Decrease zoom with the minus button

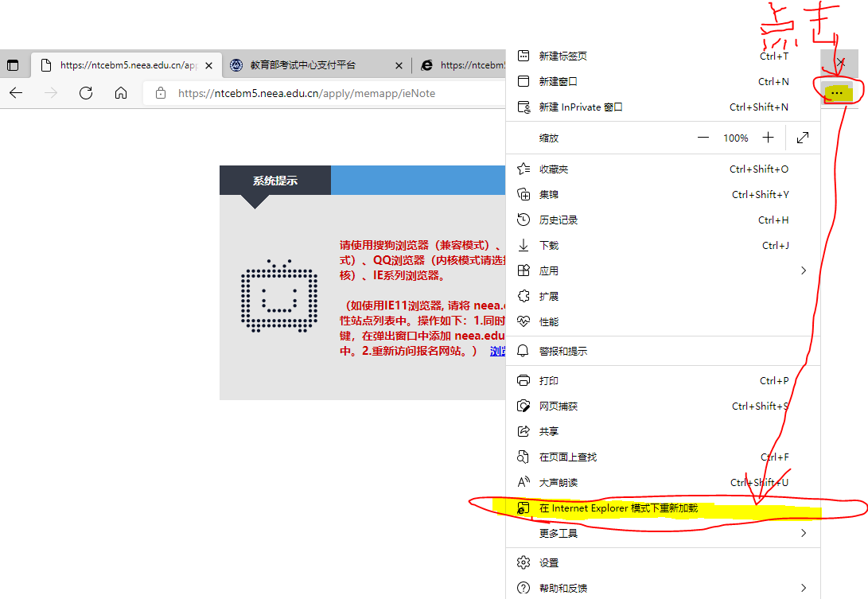tap(703, 138)
